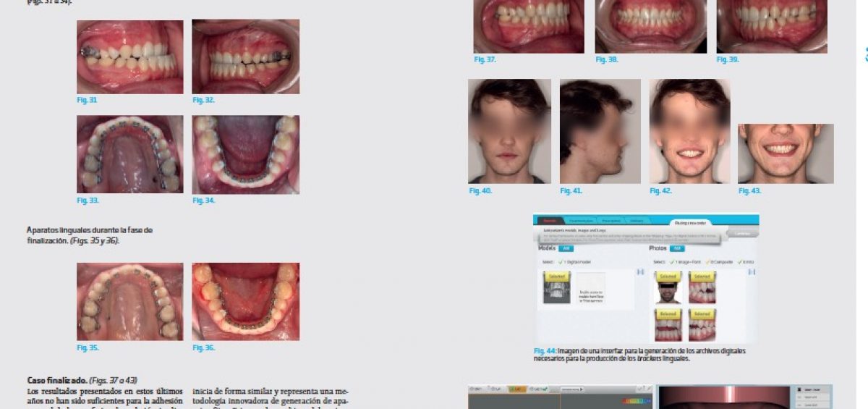Click the selected face photo thumbnail in Photos
This screenshot has width=868, height=409.
click(x=668, y=288)
